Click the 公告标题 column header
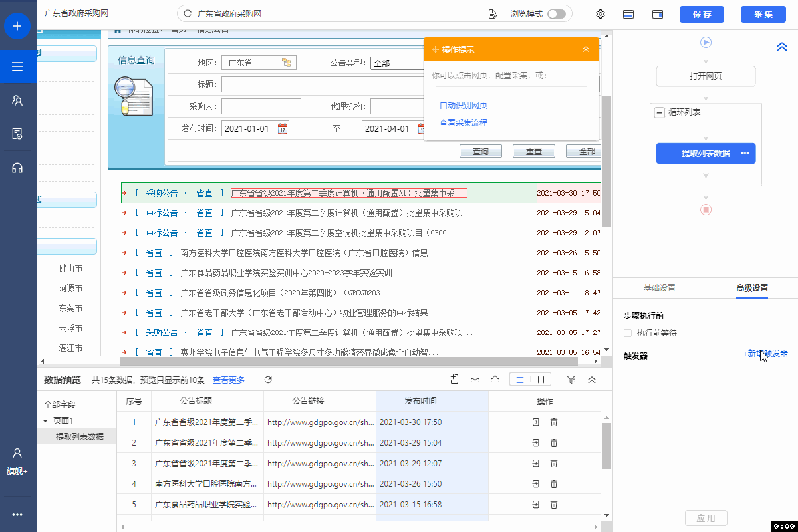Screen dimensions: 798x532 point(207,401)
